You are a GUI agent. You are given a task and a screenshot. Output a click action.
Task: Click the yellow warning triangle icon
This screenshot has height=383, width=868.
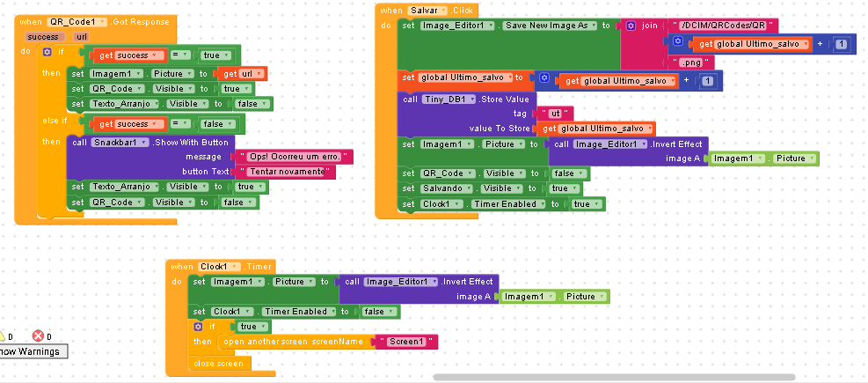2,335
